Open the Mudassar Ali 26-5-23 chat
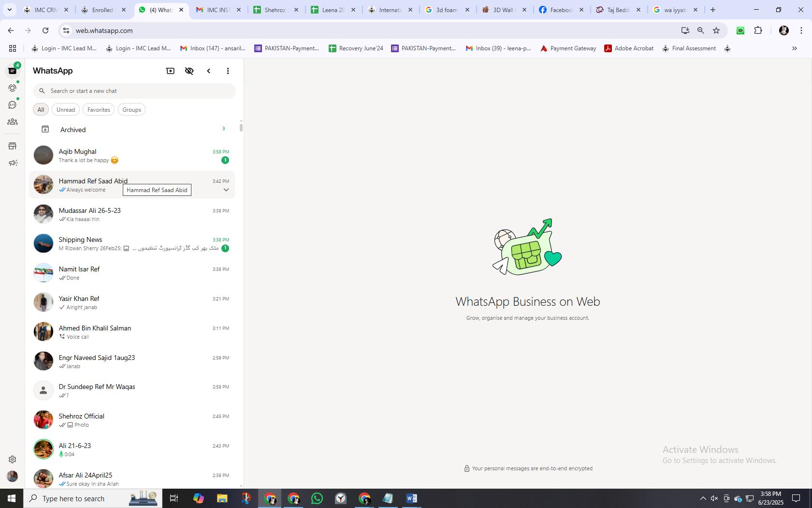 pyautogui.click(x=132, y=214)
